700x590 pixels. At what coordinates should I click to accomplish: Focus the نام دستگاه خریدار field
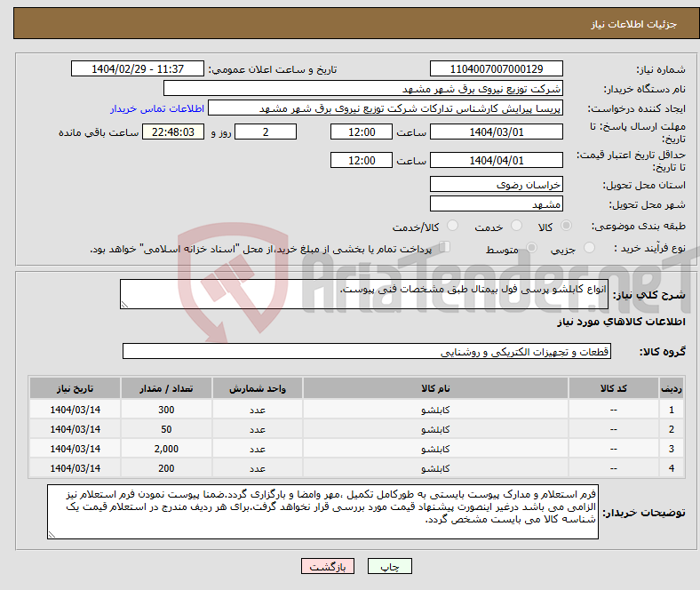coord(363,89)
